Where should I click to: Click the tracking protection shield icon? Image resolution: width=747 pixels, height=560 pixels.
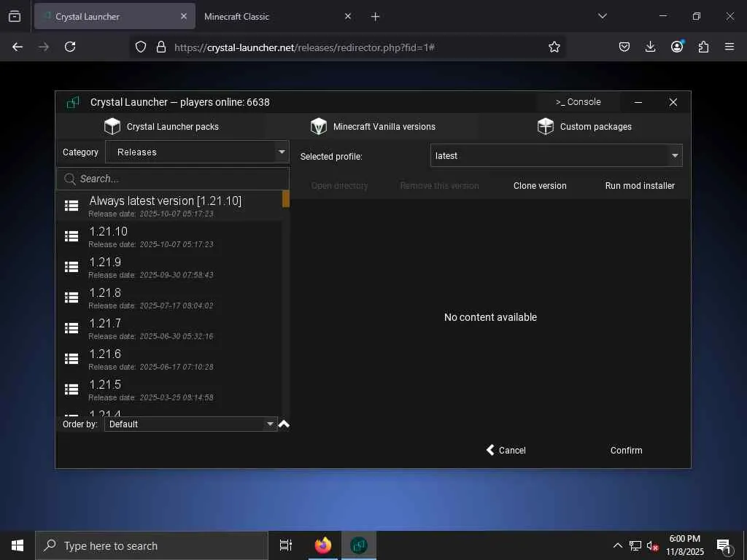coord(141,47)
